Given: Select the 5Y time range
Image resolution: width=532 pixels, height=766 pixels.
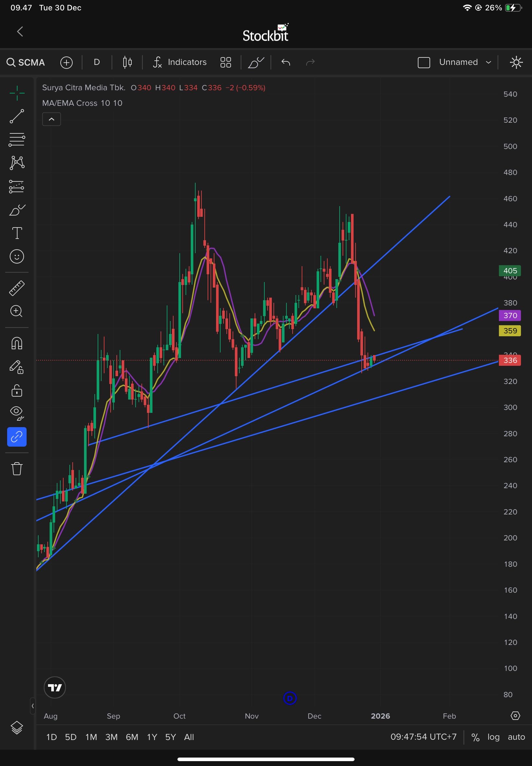Looking at the screenshot, I should tap(170, 737).
